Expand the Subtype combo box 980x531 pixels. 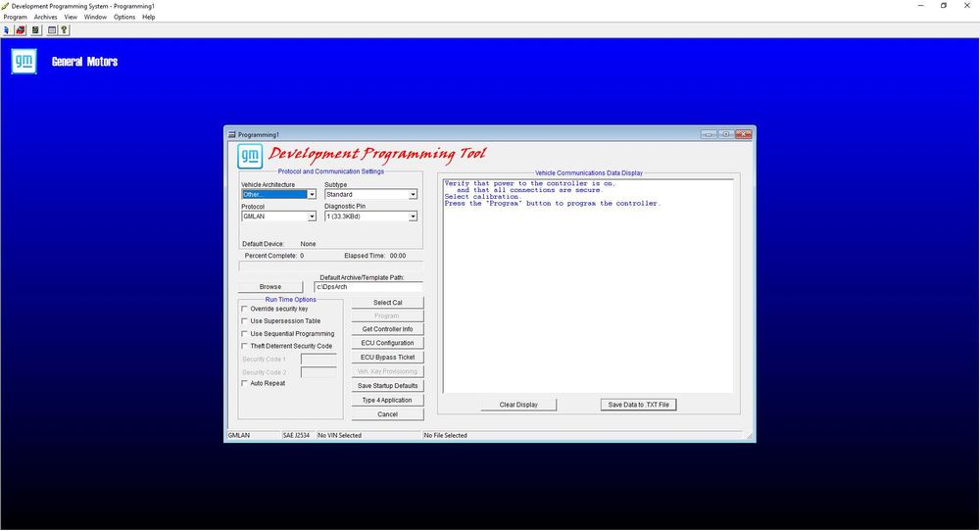414,195
